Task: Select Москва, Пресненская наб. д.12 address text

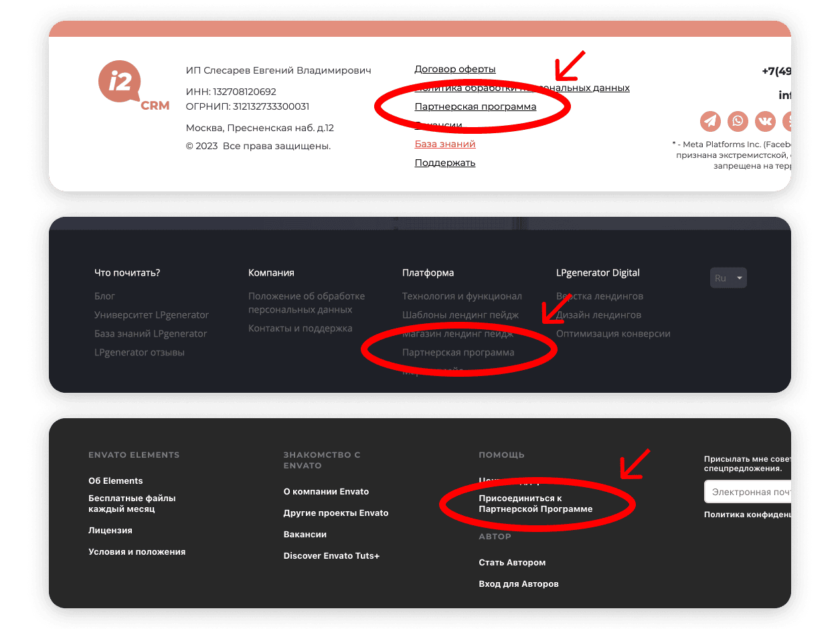Action: coord(260,128)
